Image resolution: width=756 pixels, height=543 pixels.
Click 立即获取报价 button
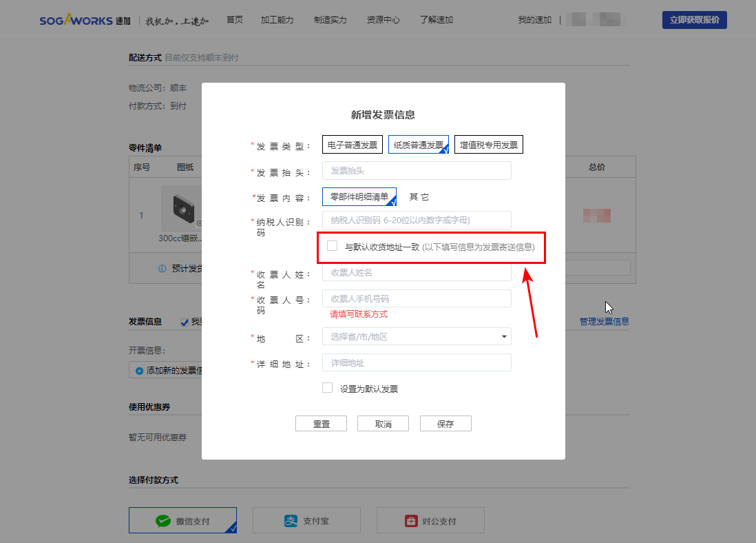pos(694,20)
